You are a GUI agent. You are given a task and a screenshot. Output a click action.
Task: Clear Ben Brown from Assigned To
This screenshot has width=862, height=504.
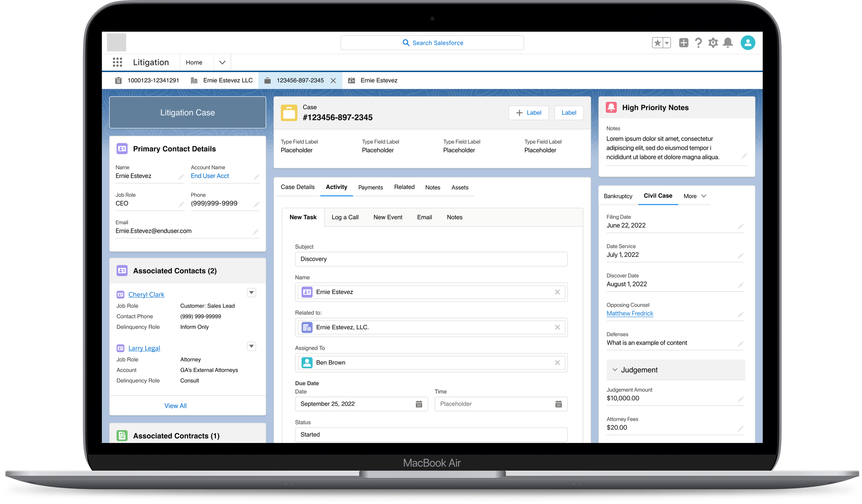pos(557,362)
